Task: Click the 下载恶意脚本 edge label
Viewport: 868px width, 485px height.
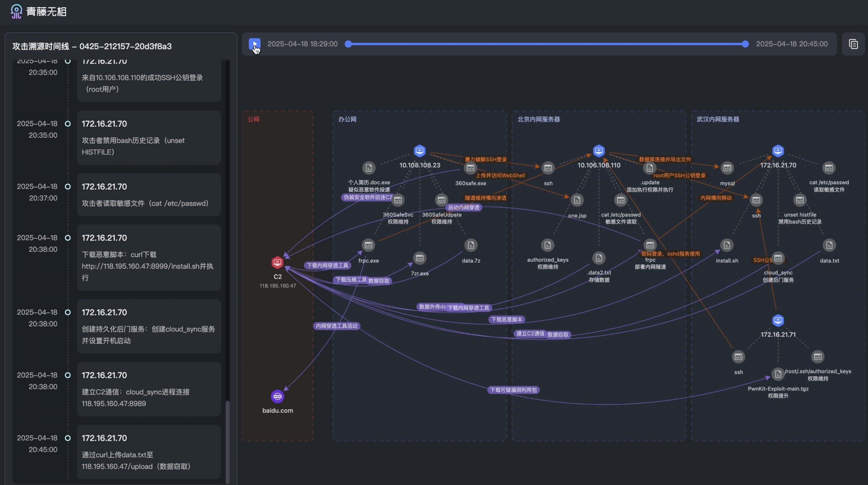Action: tap(507, 320)
